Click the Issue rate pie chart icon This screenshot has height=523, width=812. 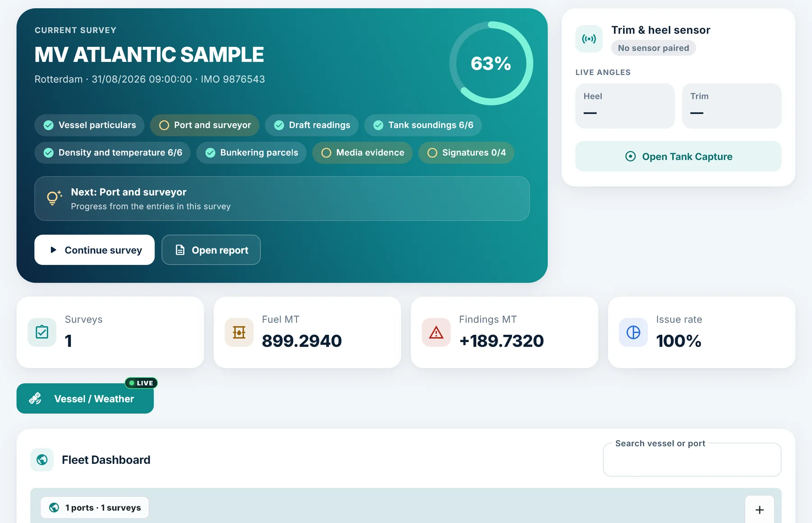tap(633, 333)
